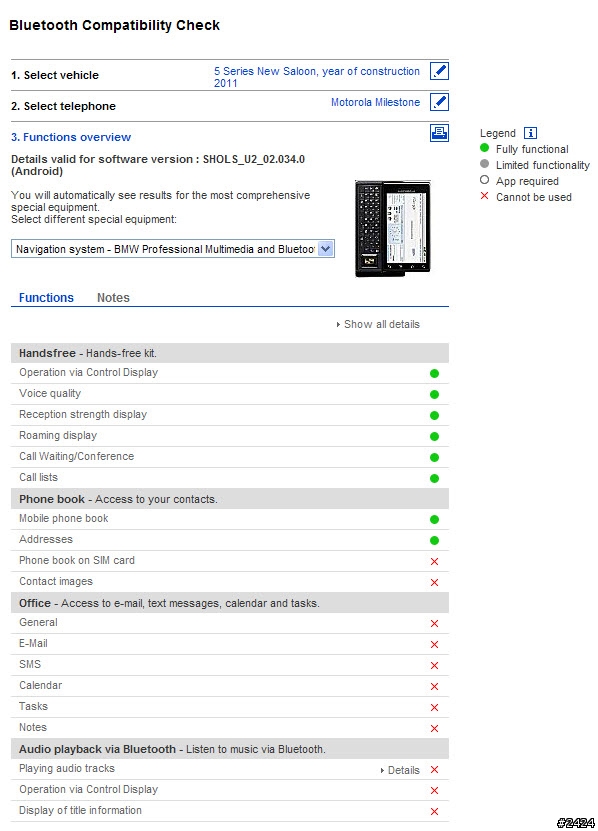Viewport: 598px width, 831px height.
Task: Select the 'E-Mail' row text
Action: coord(33,643)
